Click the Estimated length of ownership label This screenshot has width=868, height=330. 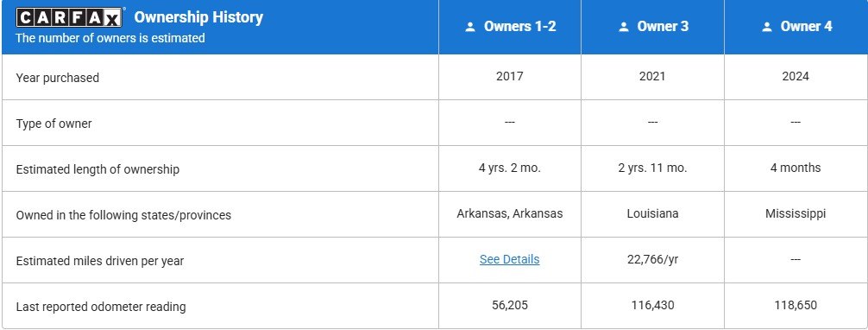click(x=97, y=169)
